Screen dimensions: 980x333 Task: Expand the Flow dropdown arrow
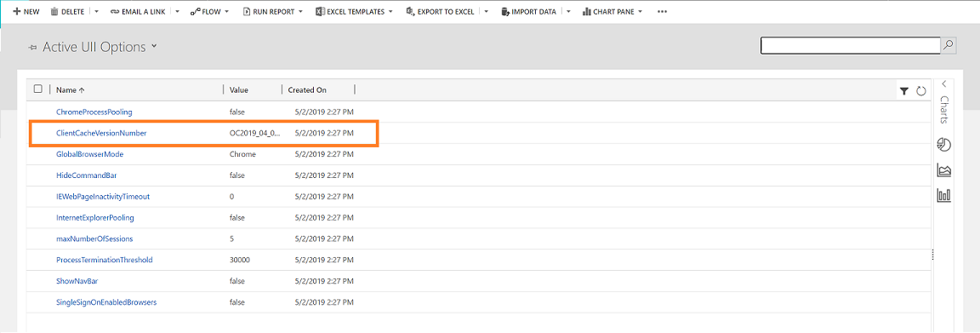pos(226,12)
